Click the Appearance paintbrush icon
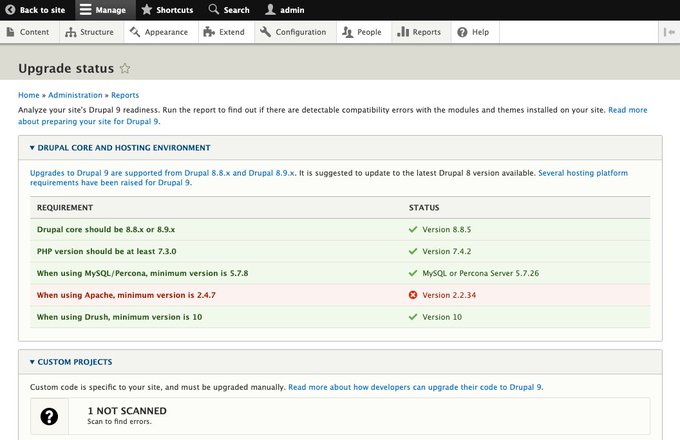680x440 pixels. tap(135, 32)
